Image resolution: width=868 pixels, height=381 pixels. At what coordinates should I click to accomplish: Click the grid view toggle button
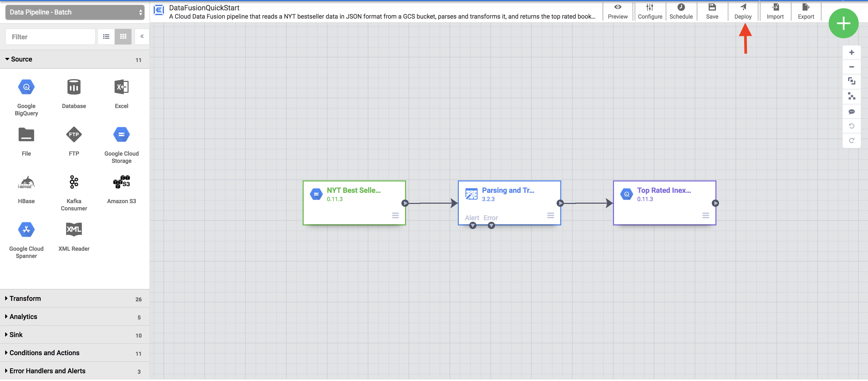point(123,36)
